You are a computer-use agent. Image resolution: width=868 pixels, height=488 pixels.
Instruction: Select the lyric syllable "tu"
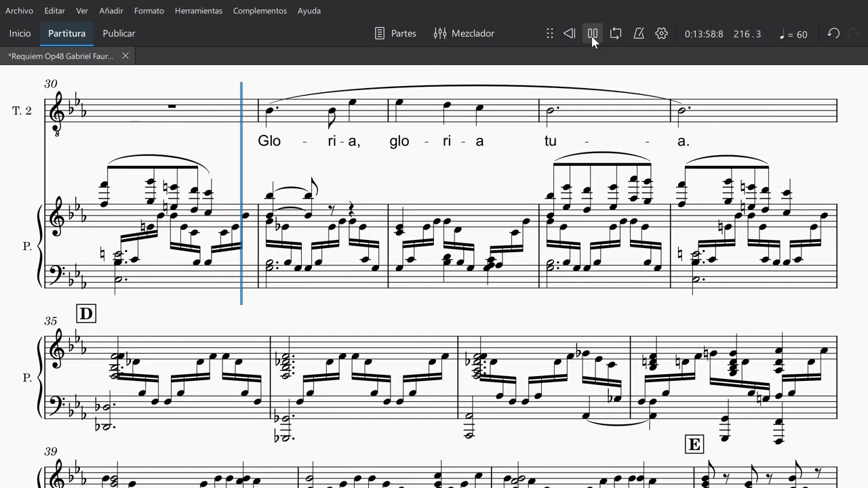(x=550, y=141)
